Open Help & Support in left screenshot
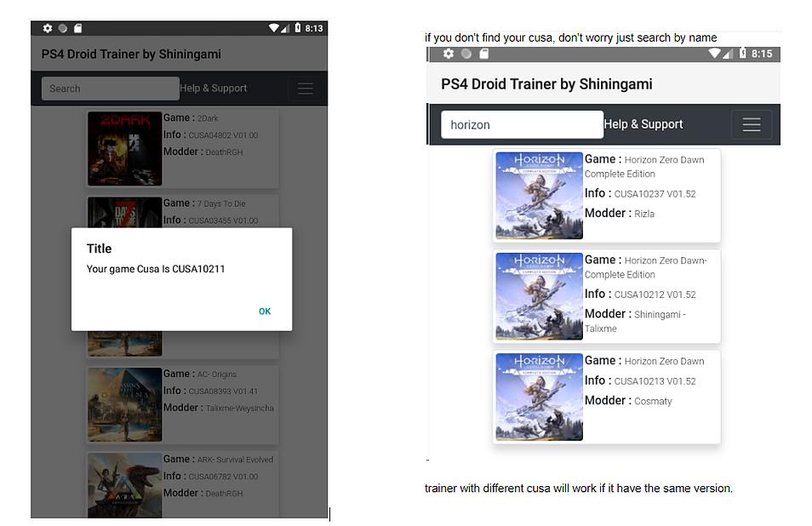 point(214,89)
